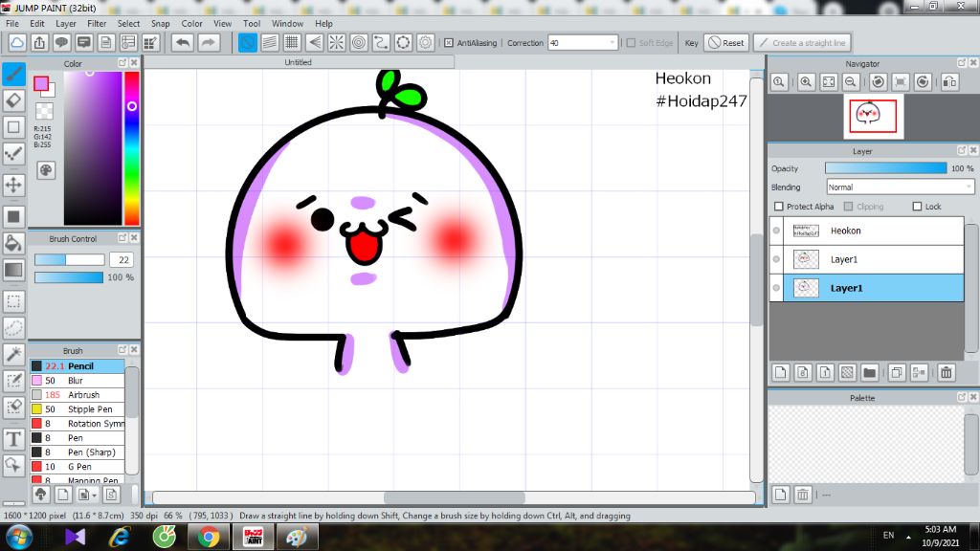Delete layer with trash icon in Layer panel
The height and width of the screenshot is (551, 980).
947,373
